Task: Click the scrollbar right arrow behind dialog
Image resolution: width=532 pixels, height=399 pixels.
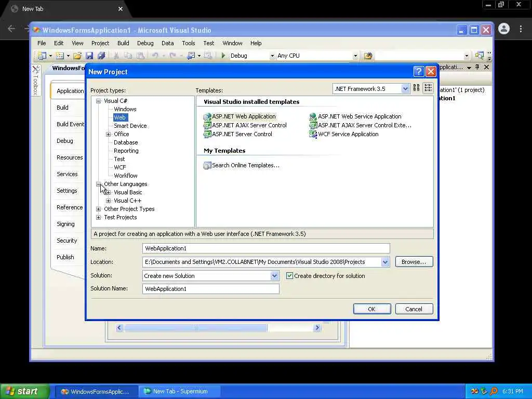Action: [x=317, y=328]
